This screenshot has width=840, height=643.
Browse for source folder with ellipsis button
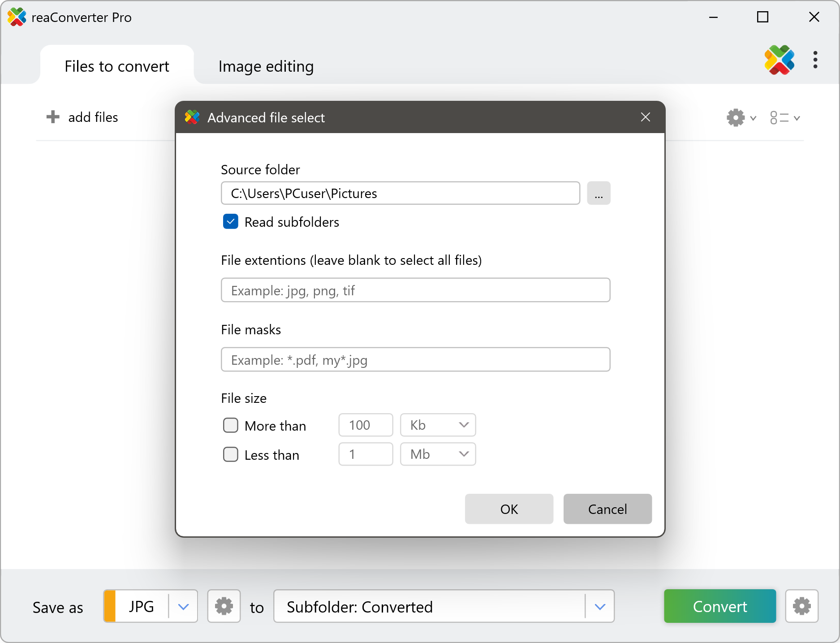click(599, 193)
